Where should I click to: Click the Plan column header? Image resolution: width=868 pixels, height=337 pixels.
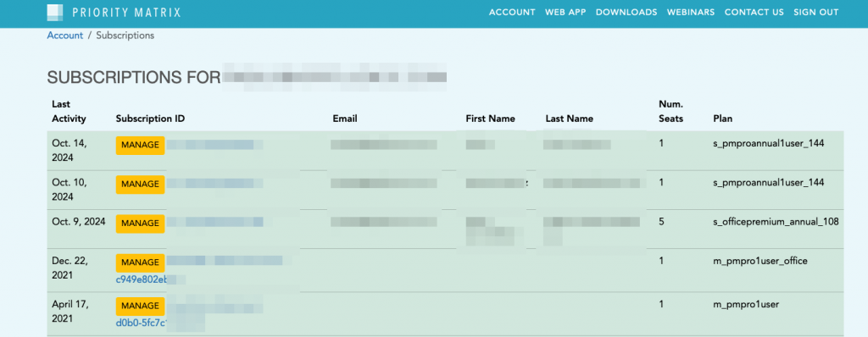coord(722,119)
